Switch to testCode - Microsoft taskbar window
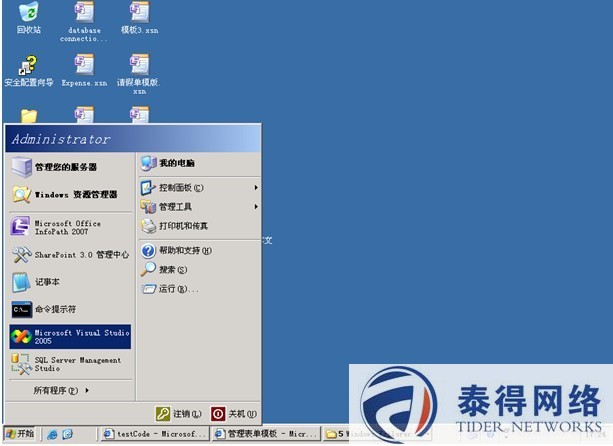613x446 pixels. pyautogui.click(x=154, y=434)
